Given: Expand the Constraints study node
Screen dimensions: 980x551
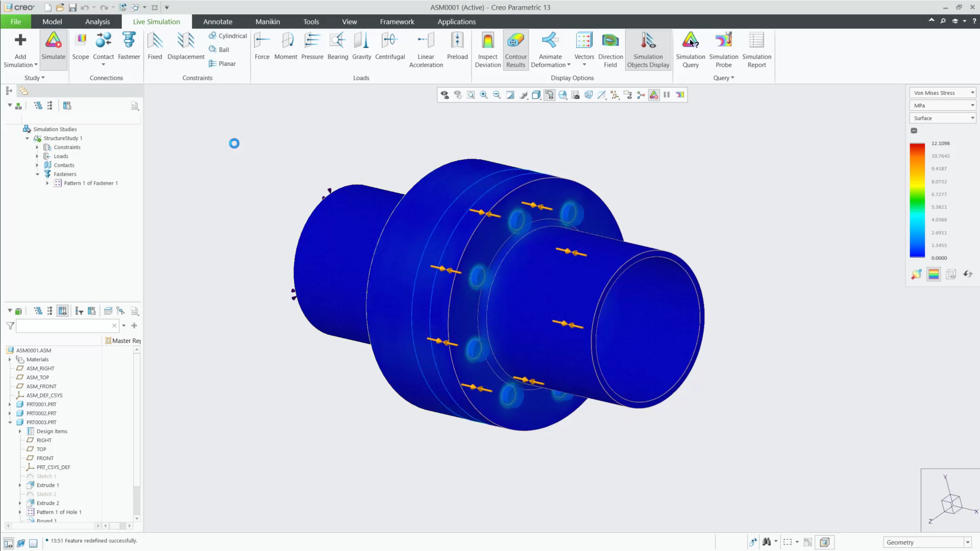Looking at the screenshot, I should pyautogui.click(x=37, y=147).
